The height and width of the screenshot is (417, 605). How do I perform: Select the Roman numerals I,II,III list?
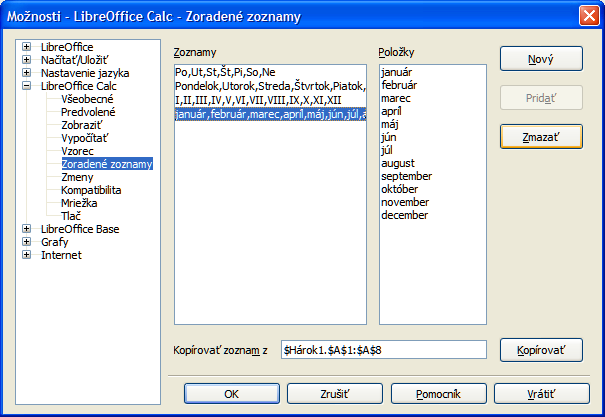coord(270,100)
